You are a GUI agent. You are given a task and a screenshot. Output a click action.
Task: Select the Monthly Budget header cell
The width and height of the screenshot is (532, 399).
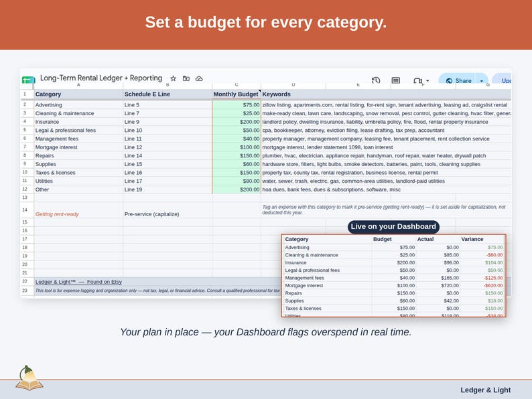(237, 94)
